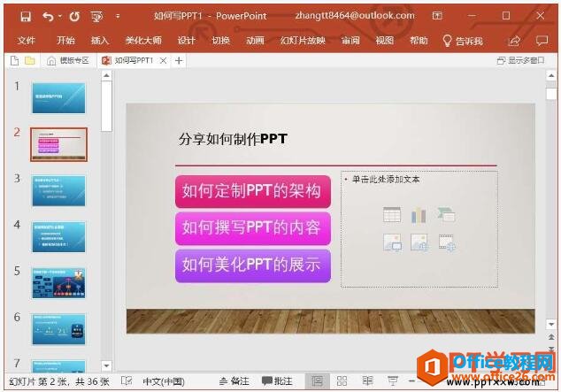
Task: Click the Save icon in title bar
Action: pyautogui.click(x=26, y=17)
